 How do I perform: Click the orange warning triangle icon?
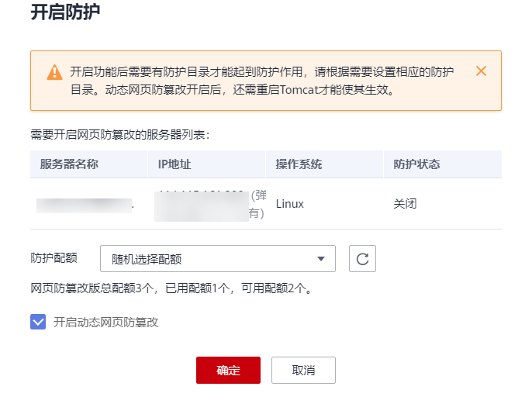(x=54, y=72)
